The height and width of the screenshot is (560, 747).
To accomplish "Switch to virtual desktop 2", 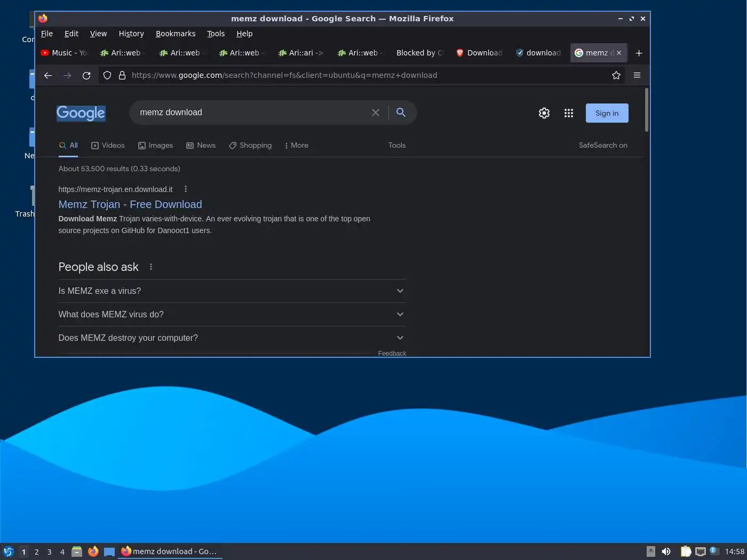I will [37, 551].
